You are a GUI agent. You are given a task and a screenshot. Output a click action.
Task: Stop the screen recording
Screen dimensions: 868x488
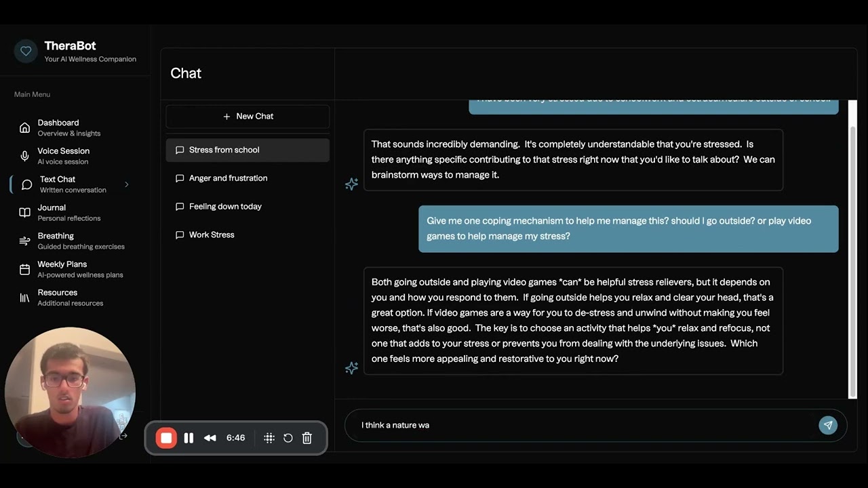point(166,438)
